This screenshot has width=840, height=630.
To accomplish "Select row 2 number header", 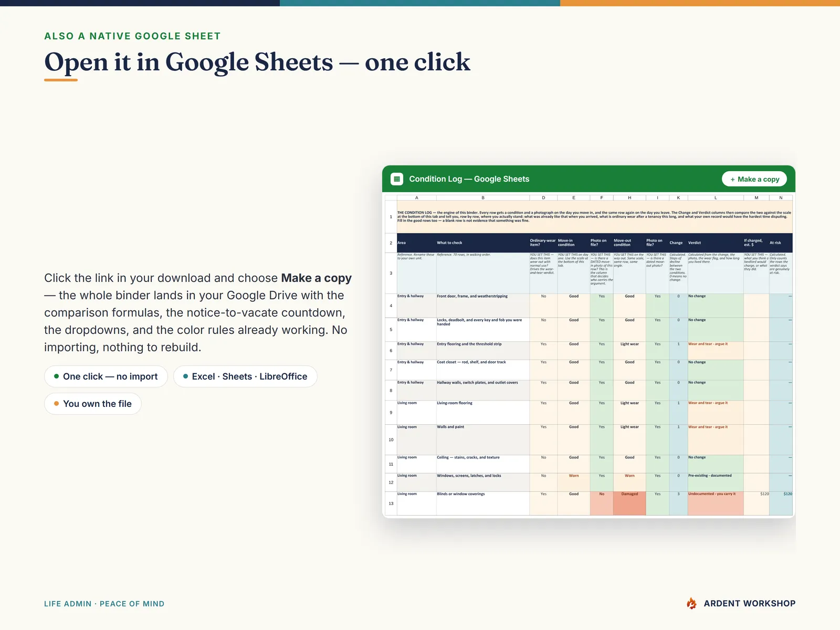I will point(391,243).
